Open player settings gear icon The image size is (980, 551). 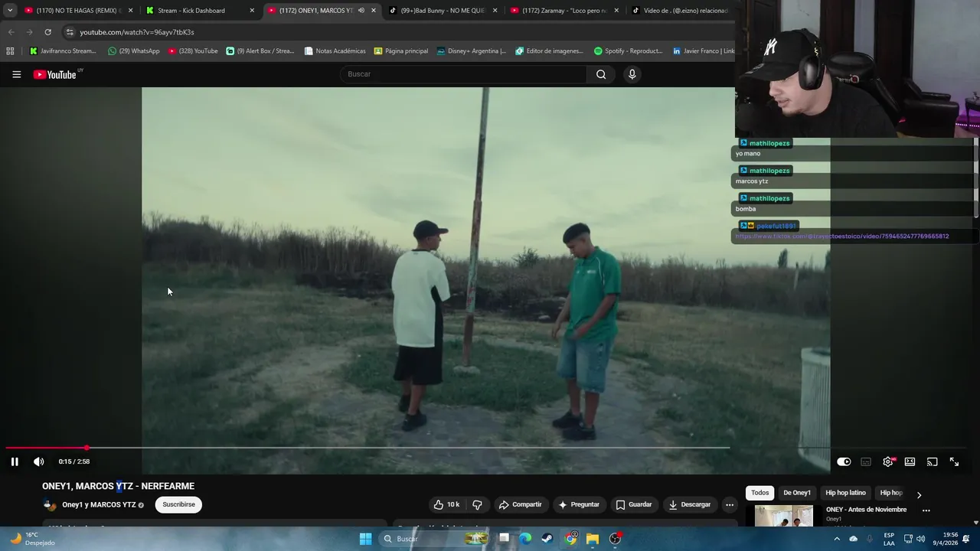(x=888, y=461)
